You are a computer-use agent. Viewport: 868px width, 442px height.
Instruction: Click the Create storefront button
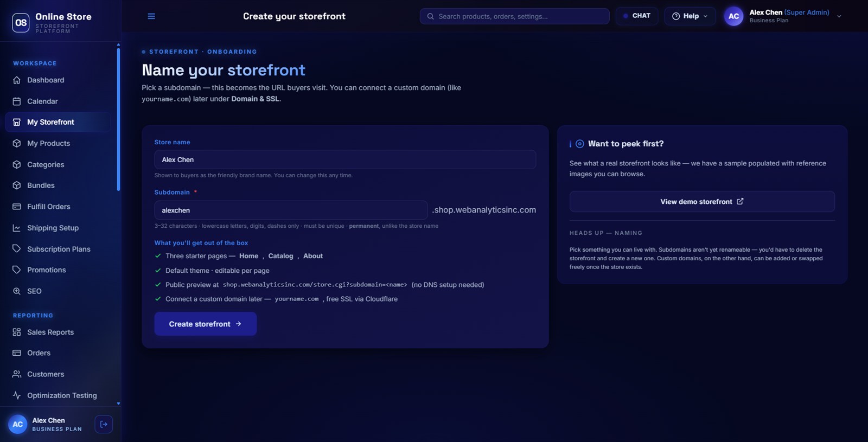click(206, 324)
